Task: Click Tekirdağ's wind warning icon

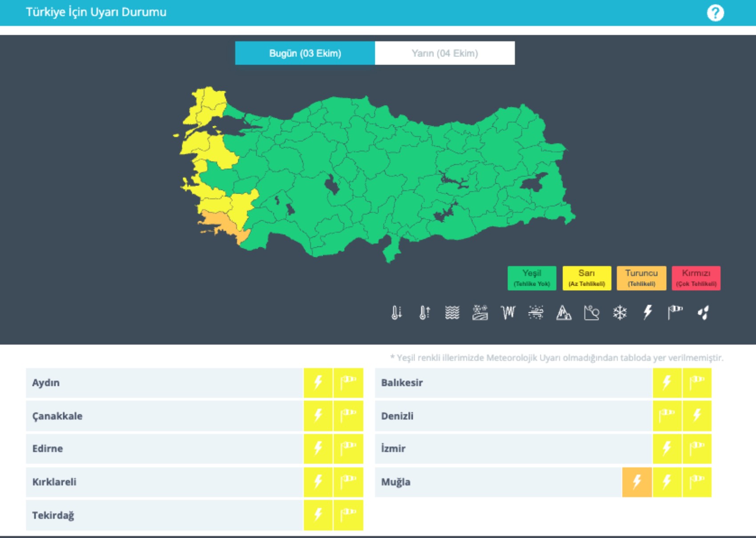Action: point(348,515)
